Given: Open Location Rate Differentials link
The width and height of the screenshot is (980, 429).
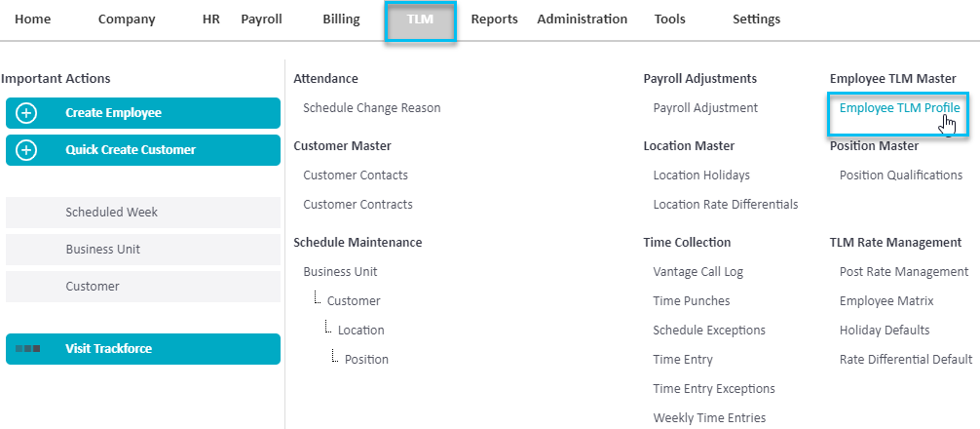Looking at the screenshot, I should (x=726, y=205).
